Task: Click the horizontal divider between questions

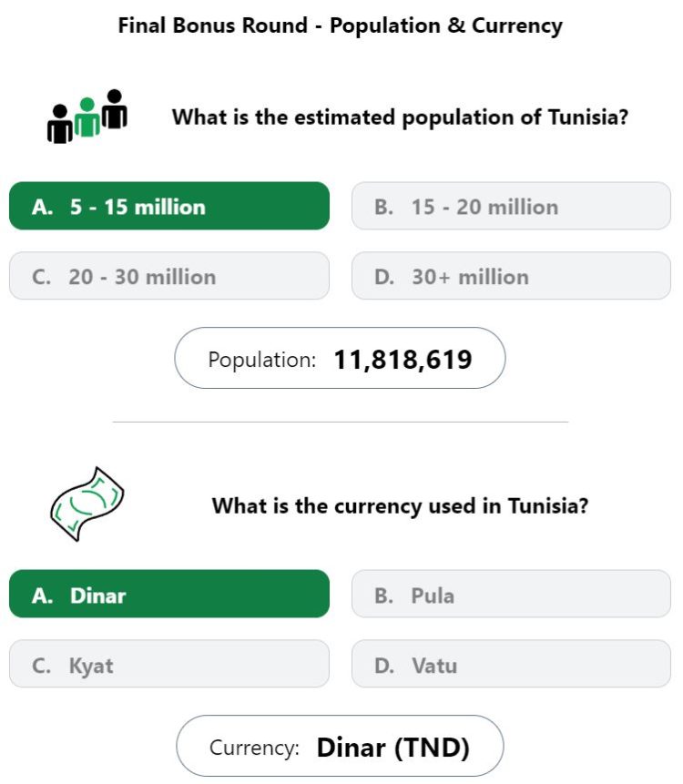Action: 341,422
